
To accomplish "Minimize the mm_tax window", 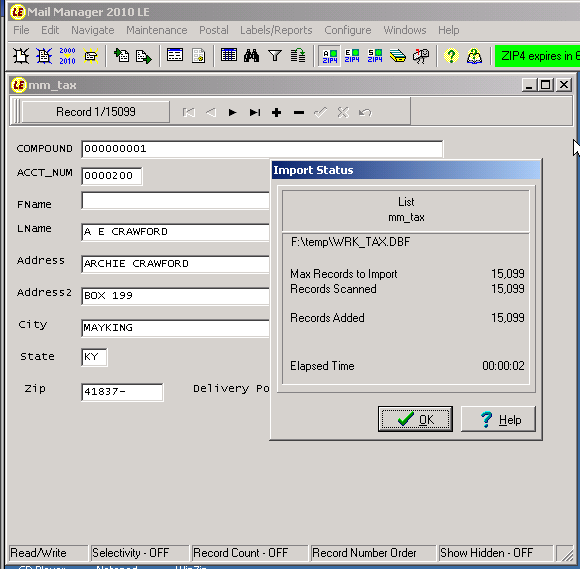I will coord(529,85).
